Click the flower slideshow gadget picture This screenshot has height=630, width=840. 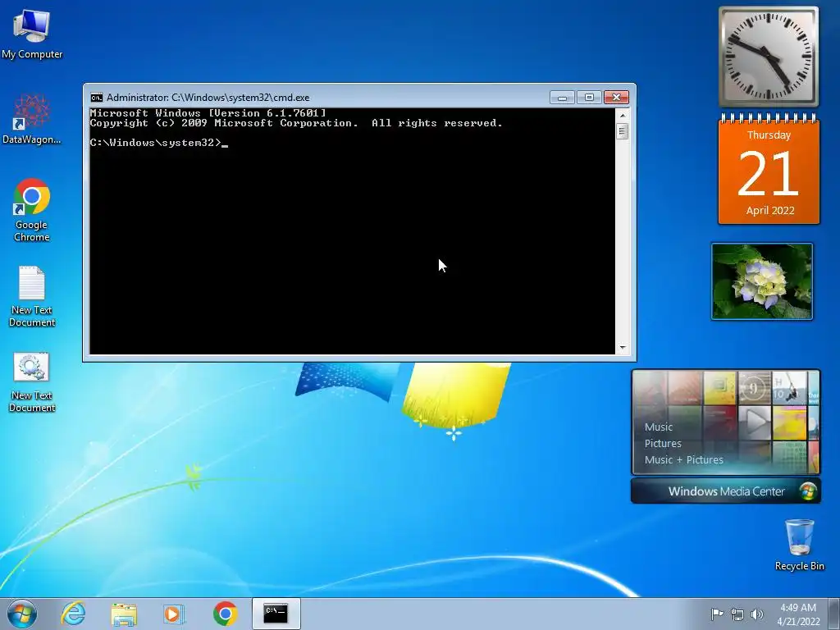[x=762, y=281]
